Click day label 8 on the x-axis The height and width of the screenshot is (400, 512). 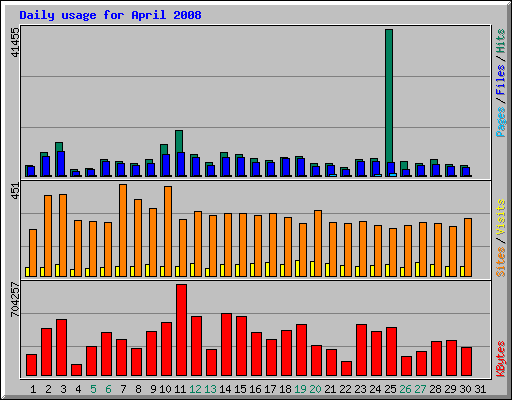[x=138, y=389]
